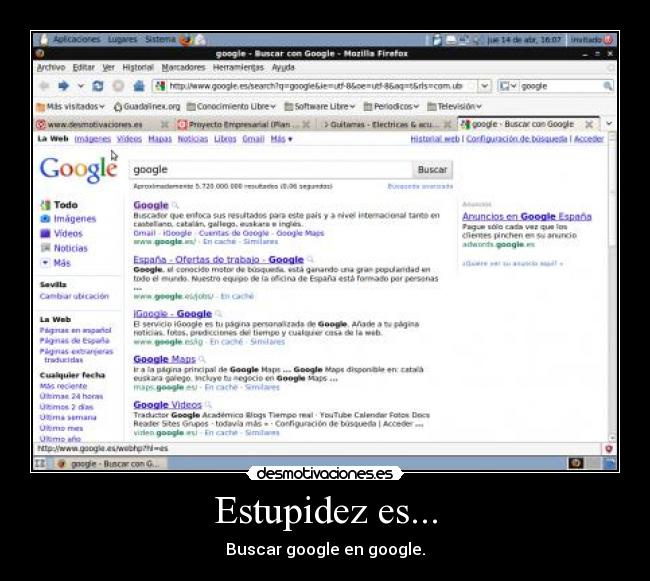This screenshot has width=650, height=581.
Task: Click the status bar shield icon
Action: 609,449
